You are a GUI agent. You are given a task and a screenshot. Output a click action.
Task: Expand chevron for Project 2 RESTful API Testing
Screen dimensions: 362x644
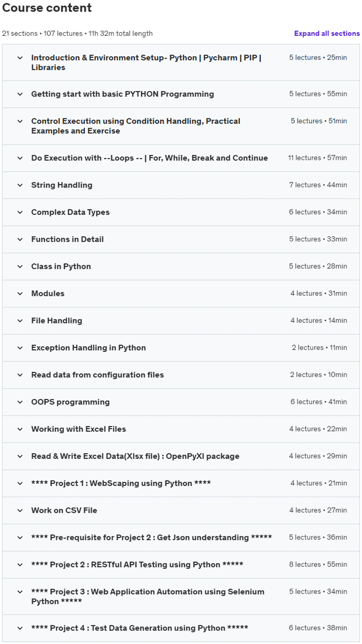pos(19,565)
